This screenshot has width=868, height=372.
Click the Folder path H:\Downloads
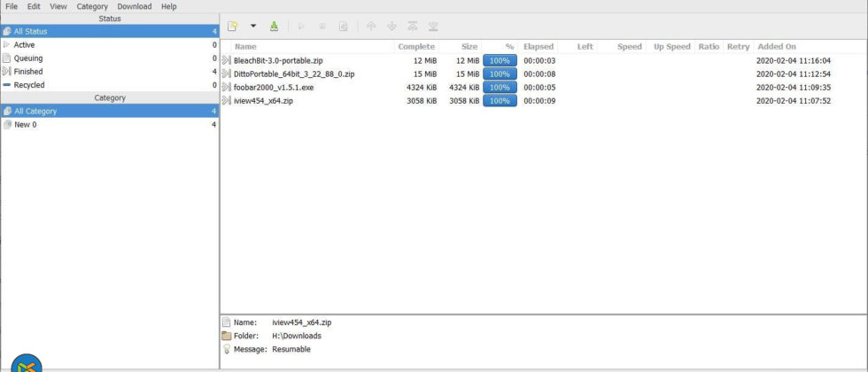(x=297, y=336)
